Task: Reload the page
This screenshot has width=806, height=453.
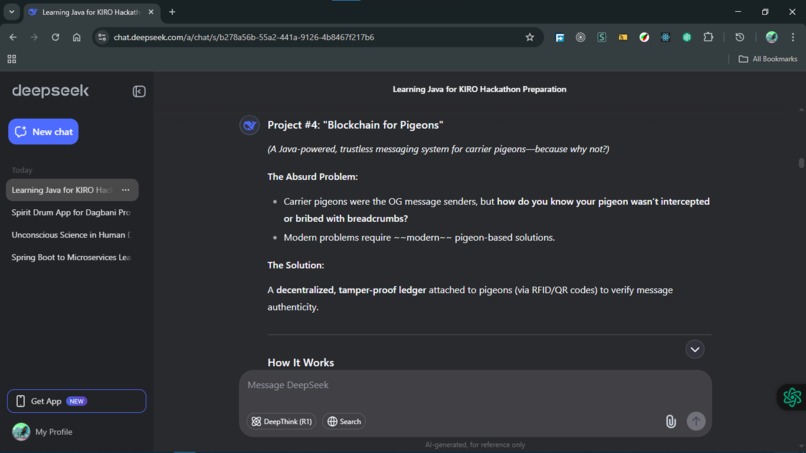Action: pos(55,37)
